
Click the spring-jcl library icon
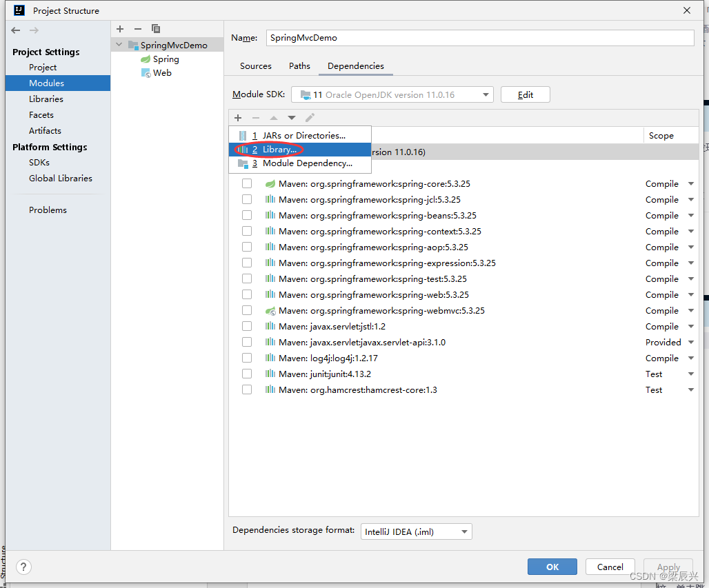tap(270, 200)
